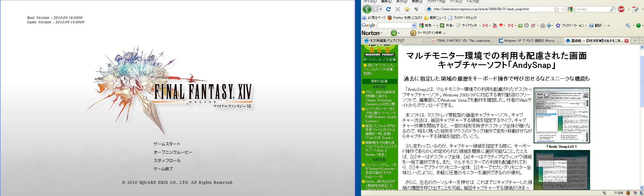The height and width of the screenshot is (196, 644).
Task: Open search engine selector dropdown
Action: coord(574,9)
